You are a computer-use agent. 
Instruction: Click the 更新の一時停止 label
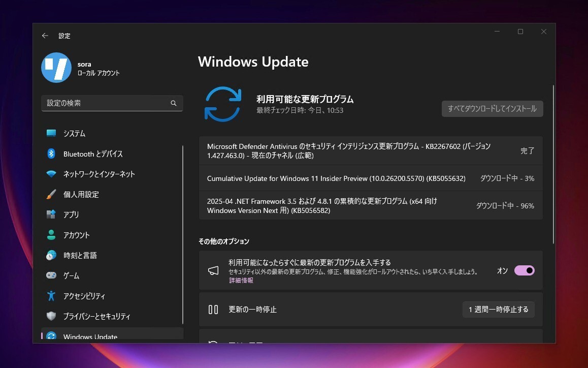[252, 310]
